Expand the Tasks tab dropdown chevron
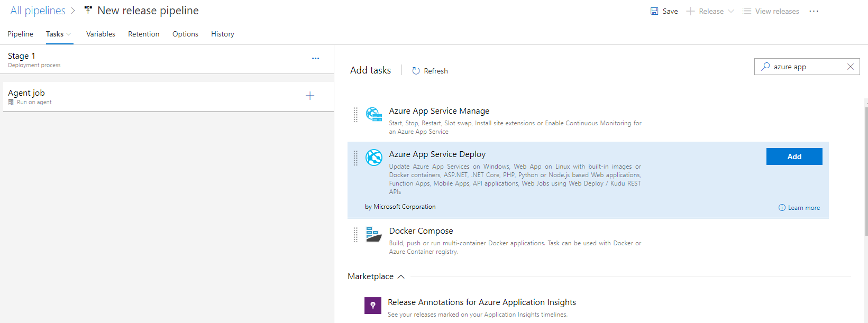The height and width of the screenshot is (323, 868). (69, 34)
